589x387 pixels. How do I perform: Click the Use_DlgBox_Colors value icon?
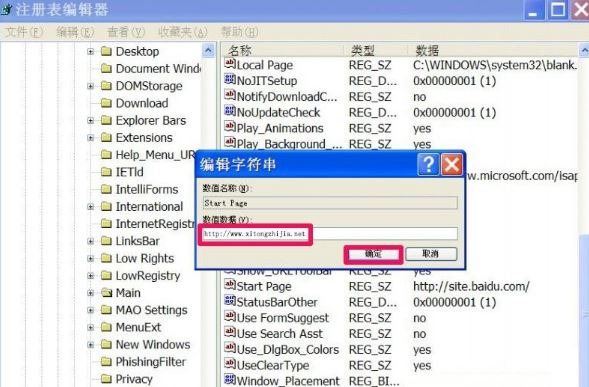point(230,348)
